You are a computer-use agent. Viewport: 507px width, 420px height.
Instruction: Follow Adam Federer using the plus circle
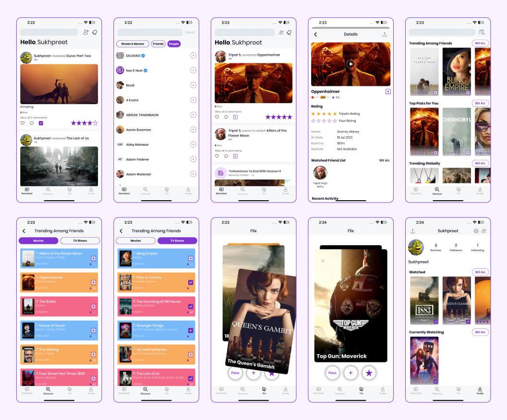click(193, 159)
